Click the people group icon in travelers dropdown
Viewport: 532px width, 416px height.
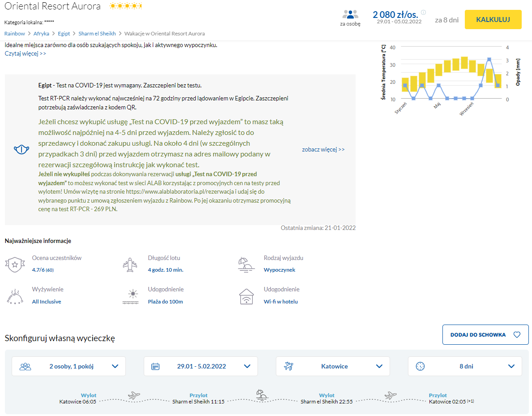pos(26,366)
